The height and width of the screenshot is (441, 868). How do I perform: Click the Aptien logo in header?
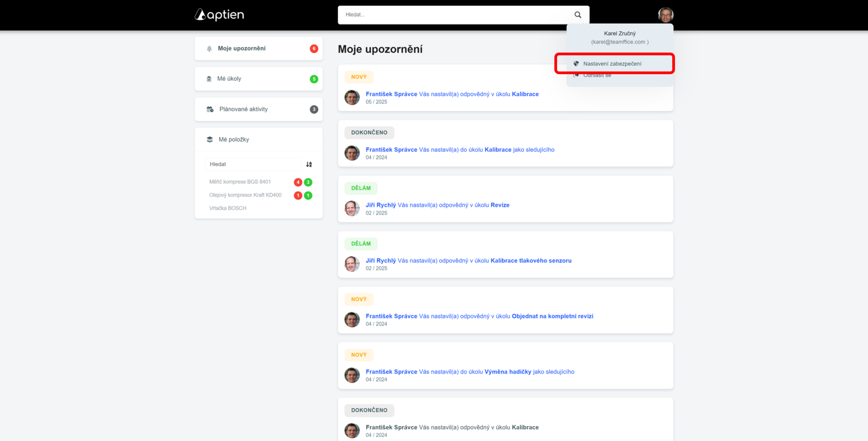[x=219, y=15]
